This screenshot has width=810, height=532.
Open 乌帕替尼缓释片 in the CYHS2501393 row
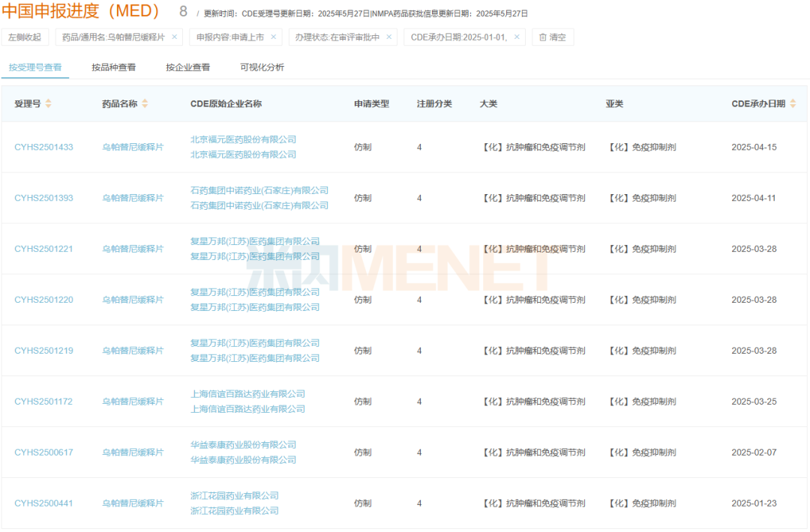click(x=133, y=198)
